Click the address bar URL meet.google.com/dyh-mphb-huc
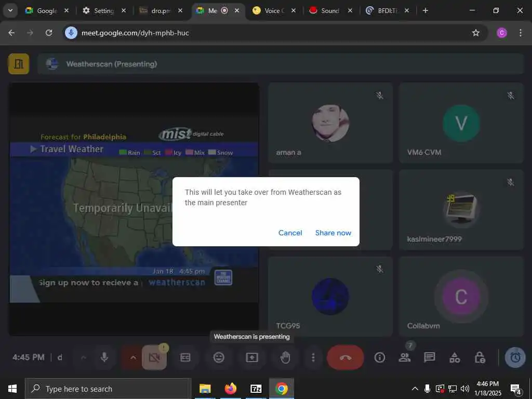 [135, 33]
